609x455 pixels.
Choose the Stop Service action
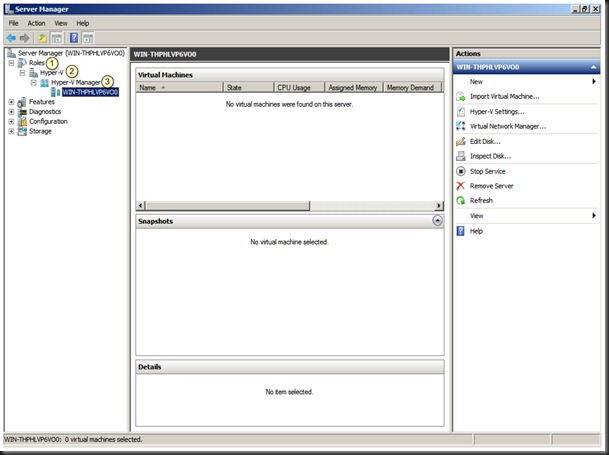click(487, 171)
